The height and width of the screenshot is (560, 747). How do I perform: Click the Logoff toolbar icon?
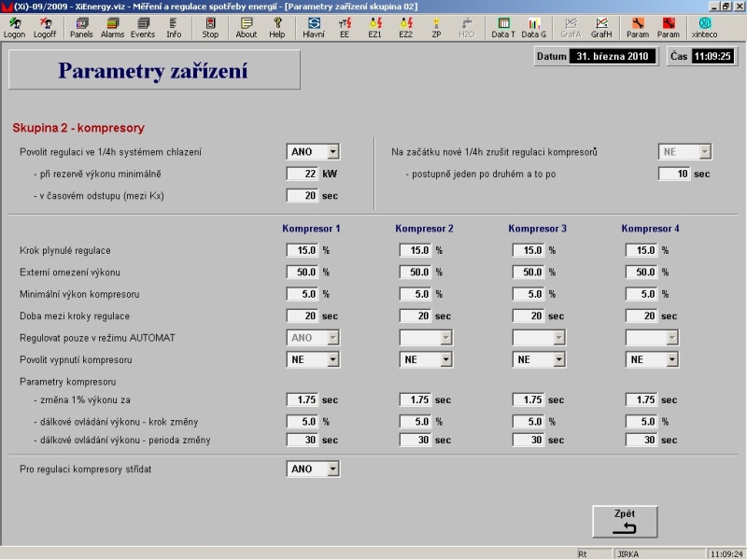click(45, 28)
